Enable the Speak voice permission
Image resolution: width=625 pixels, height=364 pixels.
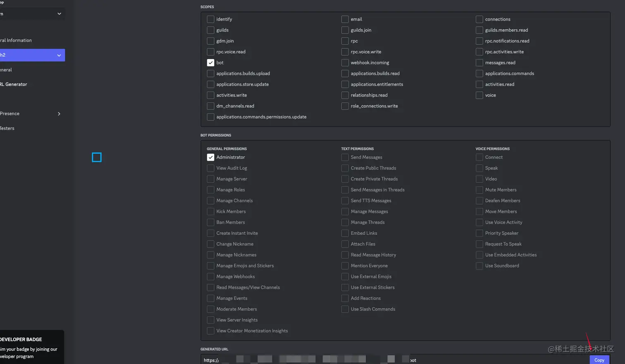pos(479,168)
